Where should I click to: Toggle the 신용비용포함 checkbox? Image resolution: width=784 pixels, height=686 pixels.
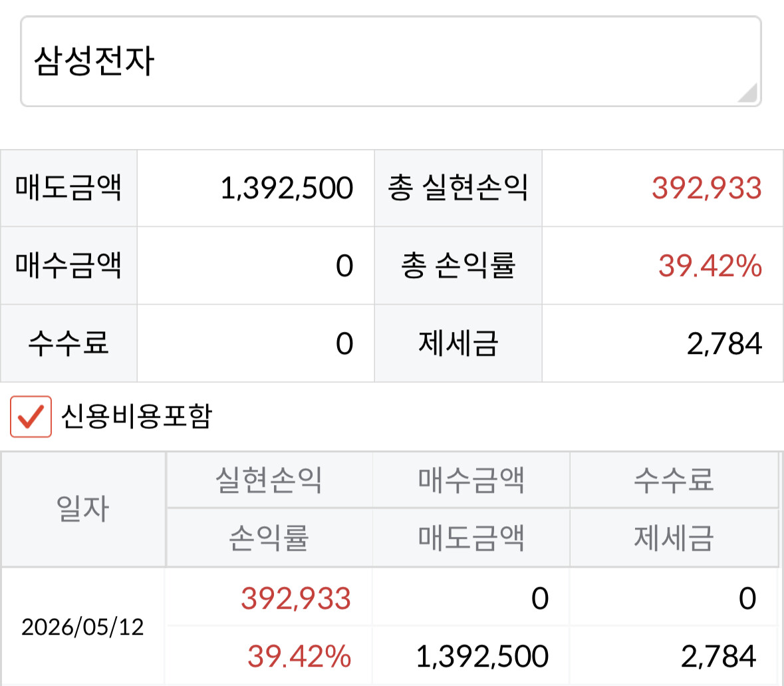coord(31,417)
